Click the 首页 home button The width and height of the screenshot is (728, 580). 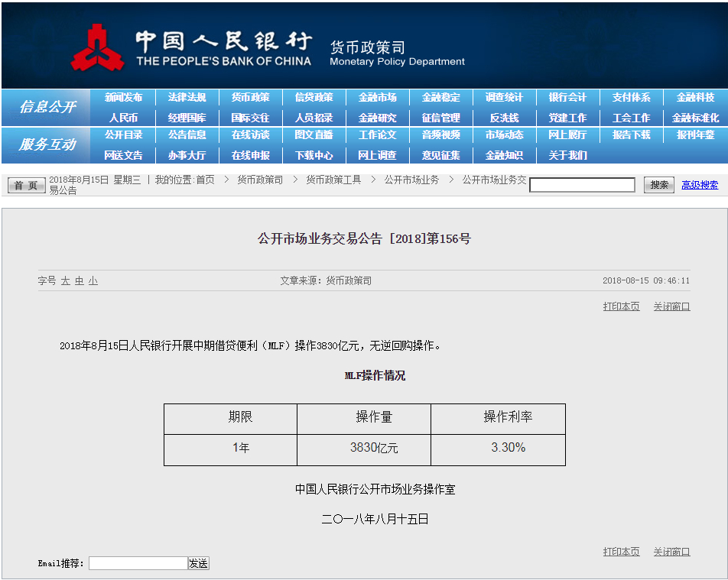(27, 186)
